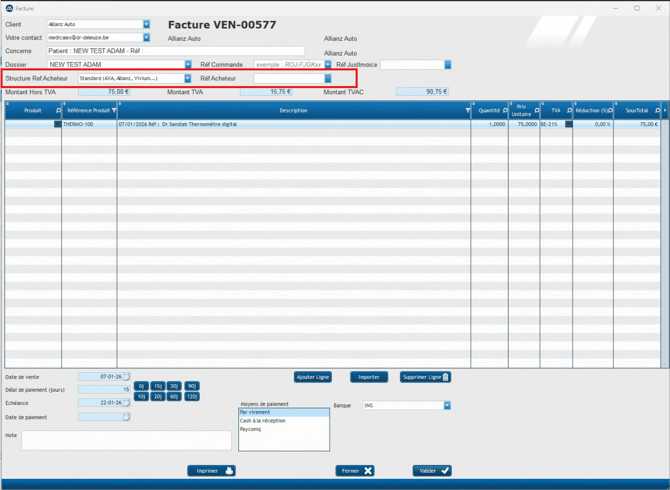Click into the Note text field

click(126, 440)
